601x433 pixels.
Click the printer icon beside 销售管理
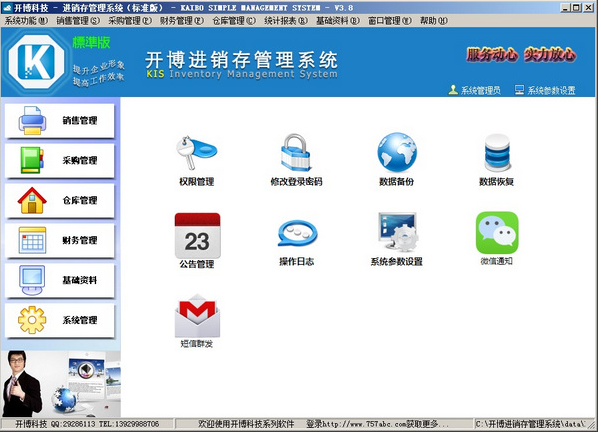pos(32,121)
